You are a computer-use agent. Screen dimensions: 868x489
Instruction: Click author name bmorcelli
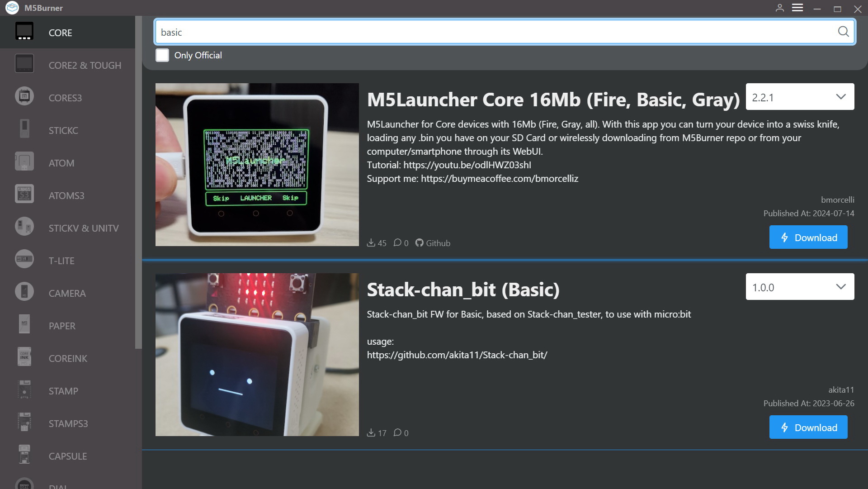(x=837, y=199)
